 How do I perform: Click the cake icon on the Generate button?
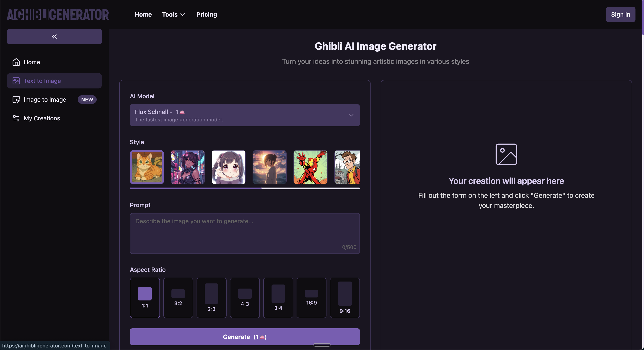[x=262, y=337]
